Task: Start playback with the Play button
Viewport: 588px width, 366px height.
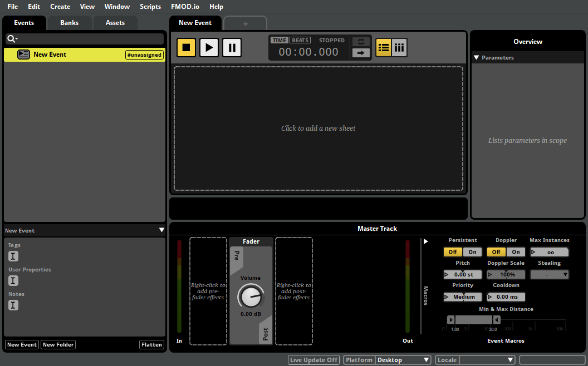Action: (x=209, y=47)
